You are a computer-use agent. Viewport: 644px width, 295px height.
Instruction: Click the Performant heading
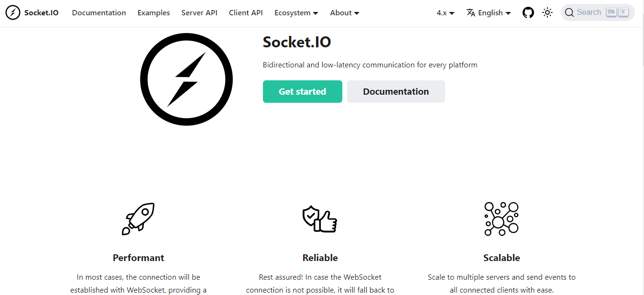[138, 258]
